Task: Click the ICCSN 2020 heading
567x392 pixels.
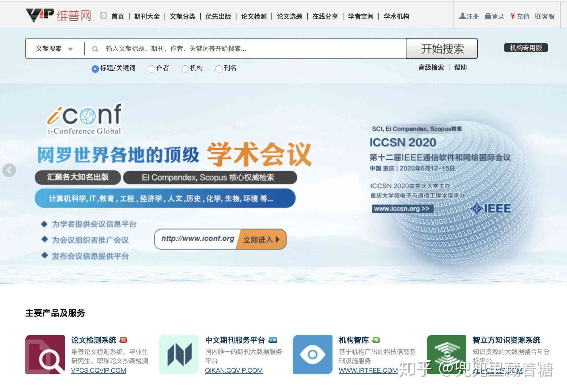Action: tap(403, 142)
